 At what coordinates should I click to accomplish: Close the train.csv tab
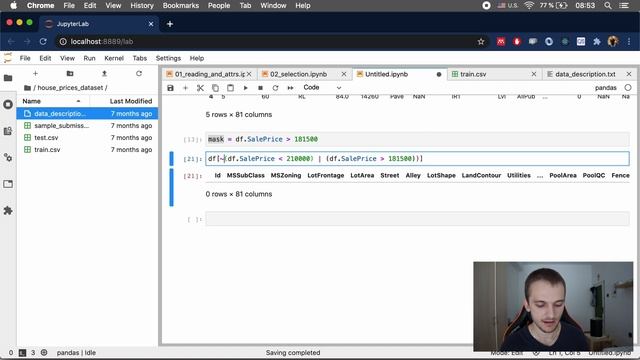tap(534, 74)
